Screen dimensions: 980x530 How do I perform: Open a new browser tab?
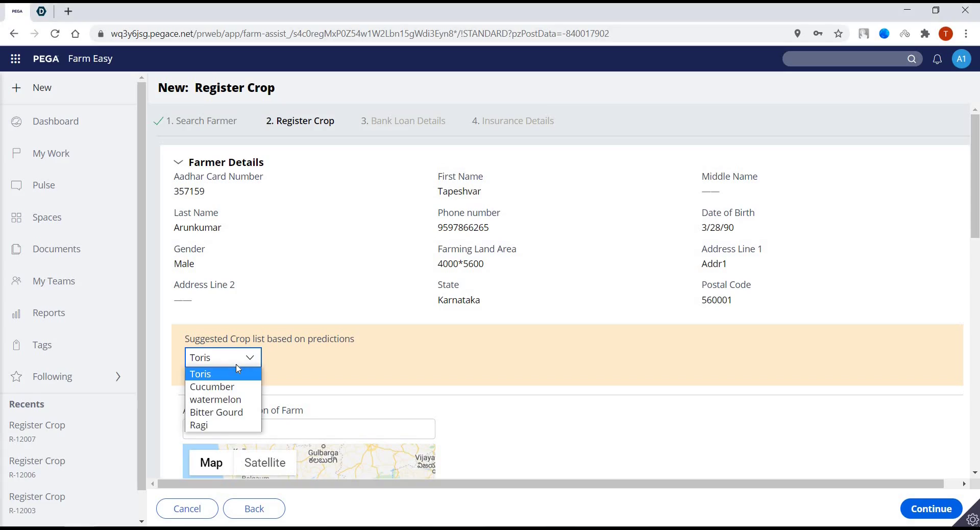pyautogui.click(x=68, y=11)
